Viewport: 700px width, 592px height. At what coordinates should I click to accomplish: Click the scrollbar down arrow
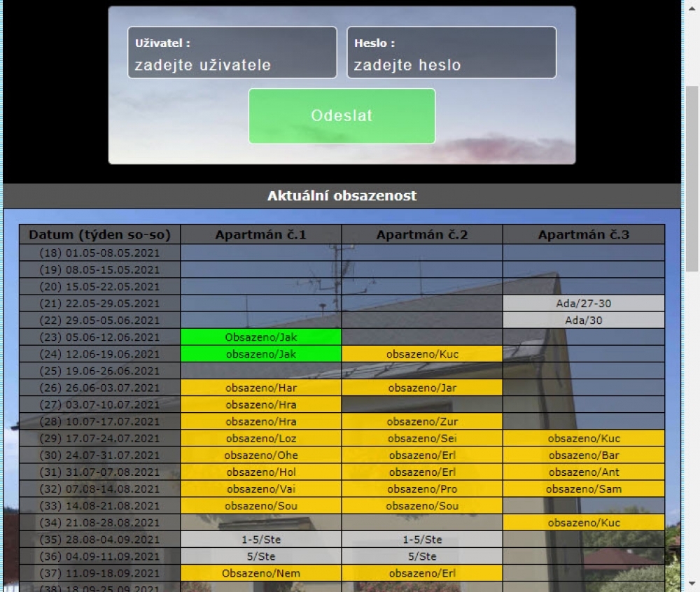[x=692, y=583]
